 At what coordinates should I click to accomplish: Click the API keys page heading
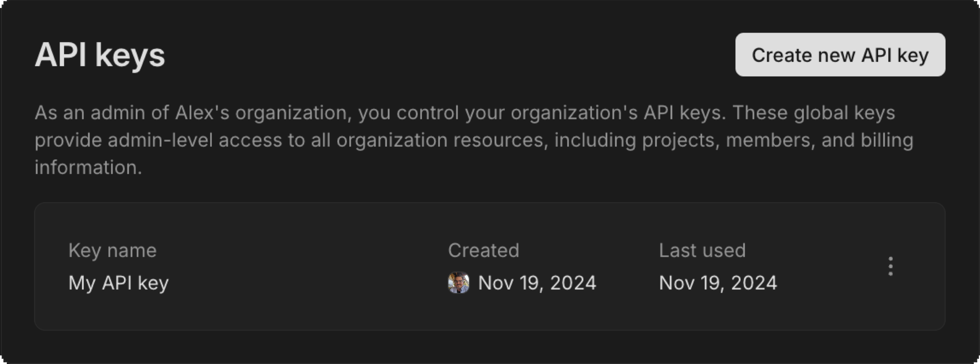tap(100, 56)
